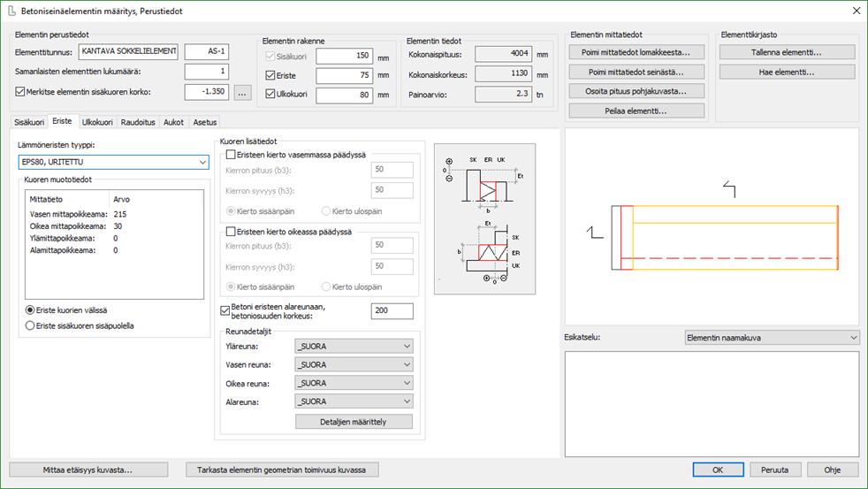
Task: Expand the Yläreuna edge detail dropdown
Action: (354, 347)
